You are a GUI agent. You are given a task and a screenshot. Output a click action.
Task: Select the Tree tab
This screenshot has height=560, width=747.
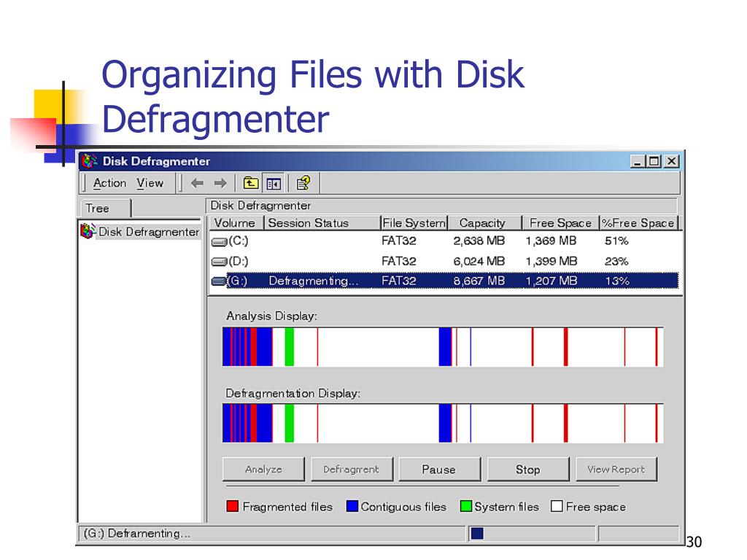coord(106,209)
